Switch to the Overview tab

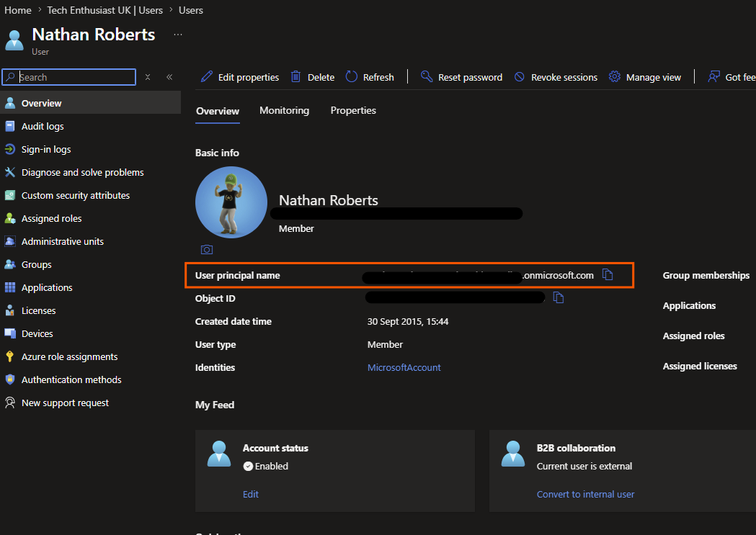pyautogui.click(x=218, y=111)
